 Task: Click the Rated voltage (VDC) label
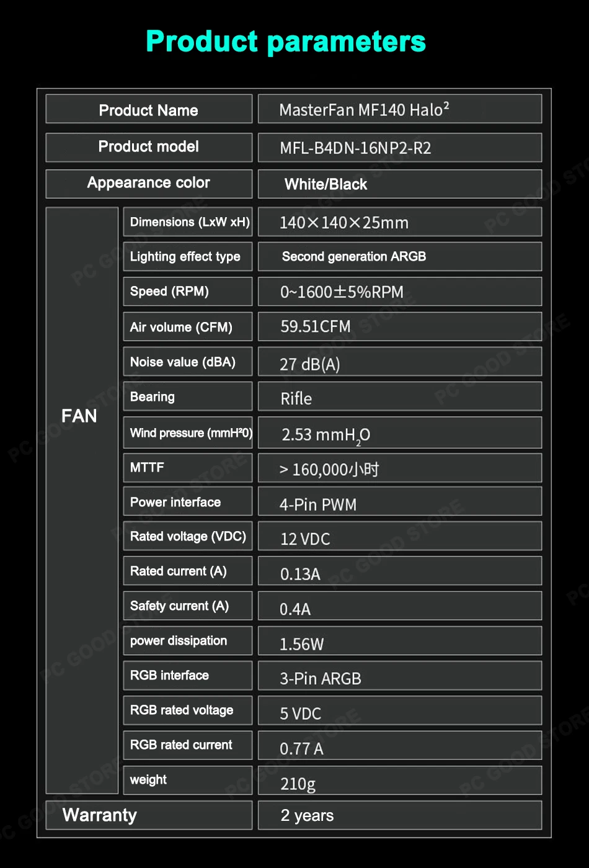(188, 537)
